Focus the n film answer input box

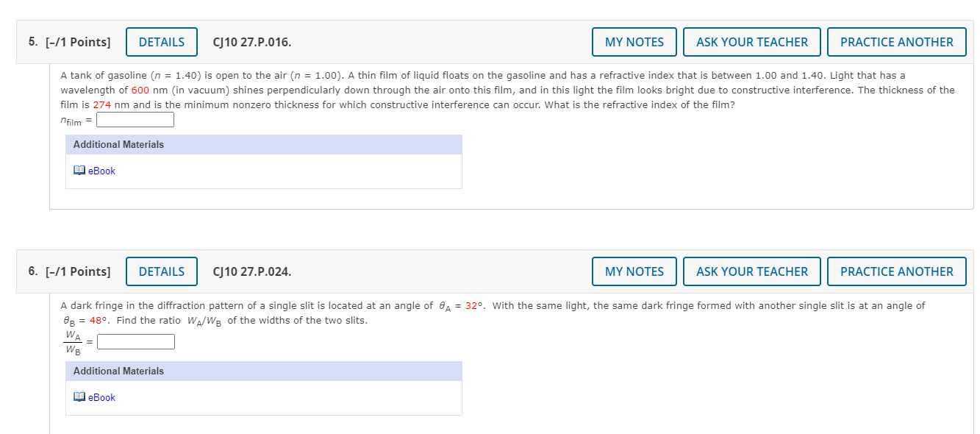135,120
